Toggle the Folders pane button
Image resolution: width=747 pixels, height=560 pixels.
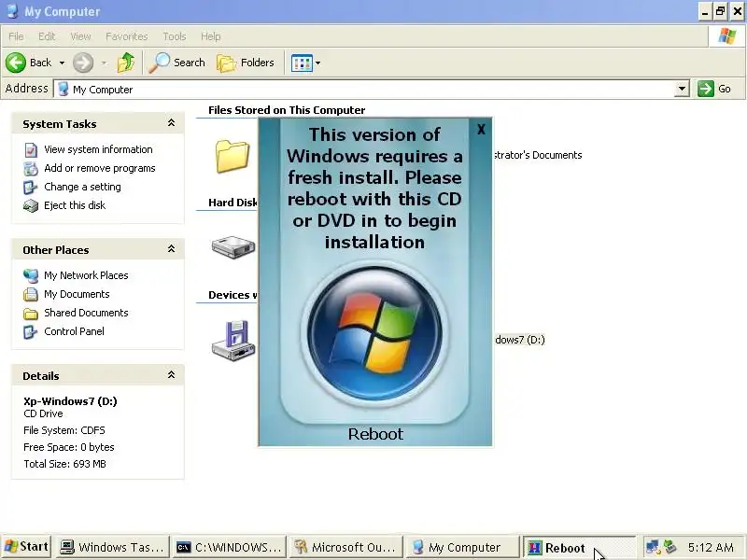pyautogui.click(x=246, y=63)
